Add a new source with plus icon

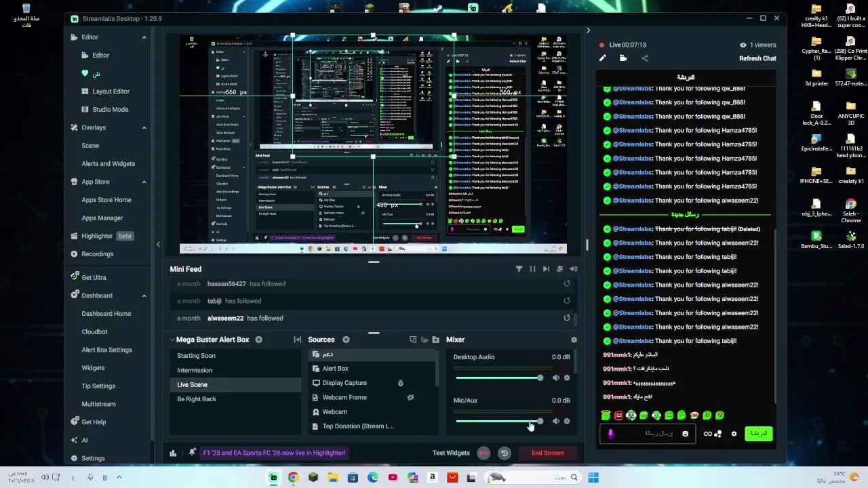click(346, 340)
